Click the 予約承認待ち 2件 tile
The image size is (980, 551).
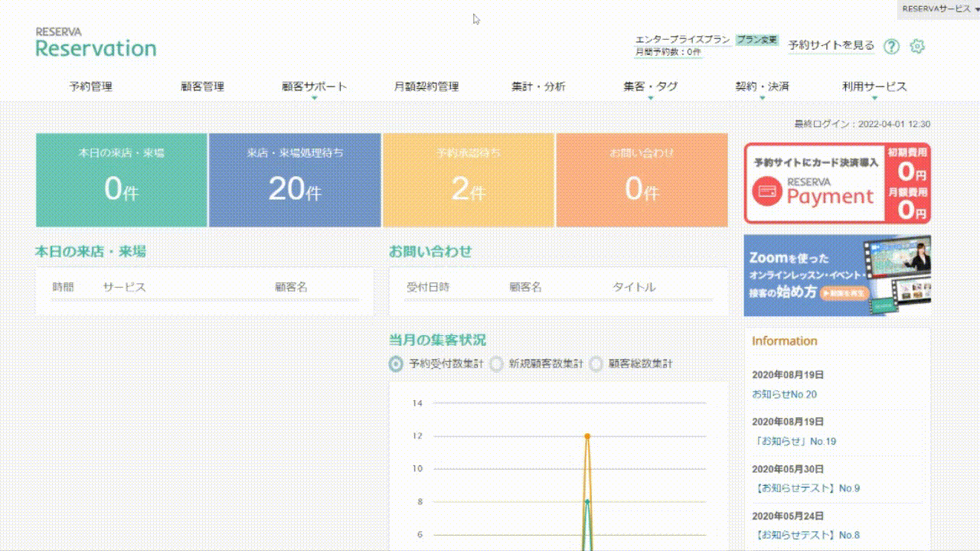coord(469,180)
